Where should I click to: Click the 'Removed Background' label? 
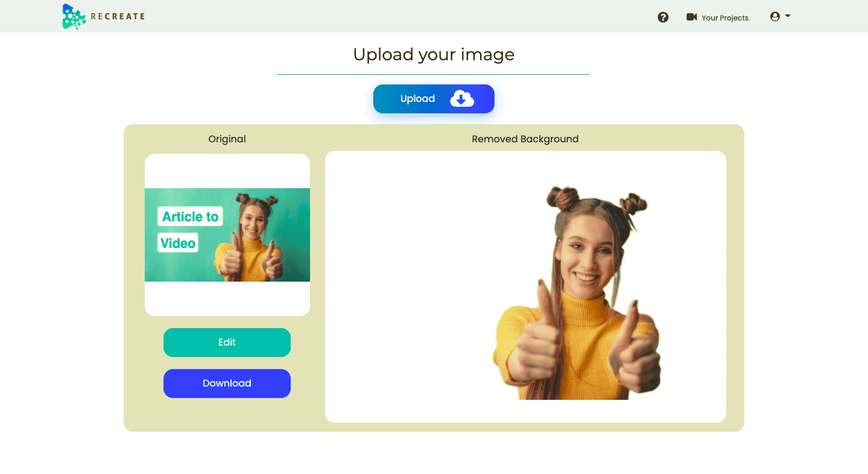(x=525, y=139)
